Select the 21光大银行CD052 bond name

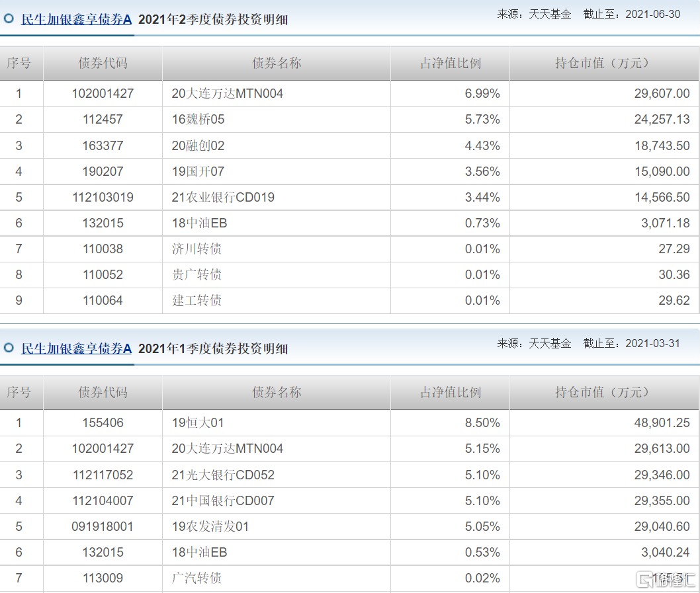[x=223, y=475]
